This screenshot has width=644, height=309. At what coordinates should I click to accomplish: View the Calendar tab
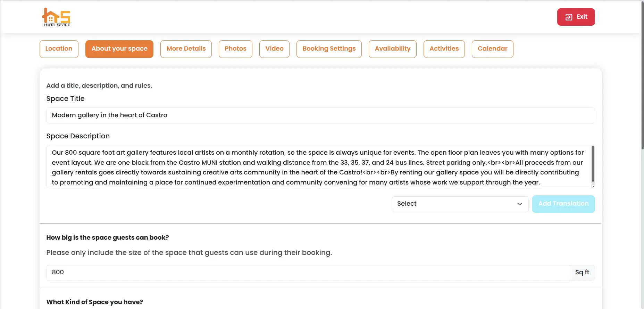coord(492,49)
